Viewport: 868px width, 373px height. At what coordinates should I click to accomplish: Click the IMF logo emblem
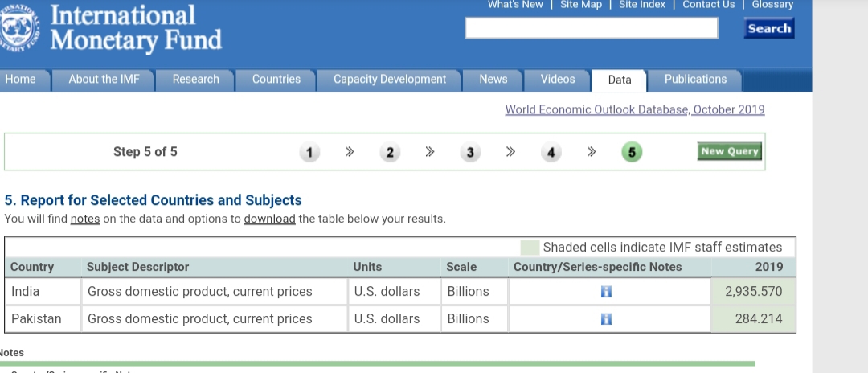(18, 27)
